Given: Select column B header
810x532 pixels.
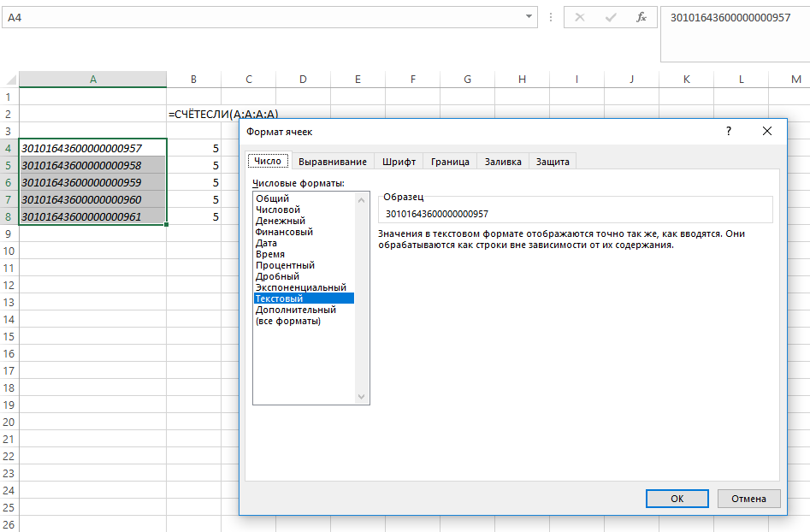Looking at the screenshot, I should click(193, 79).
